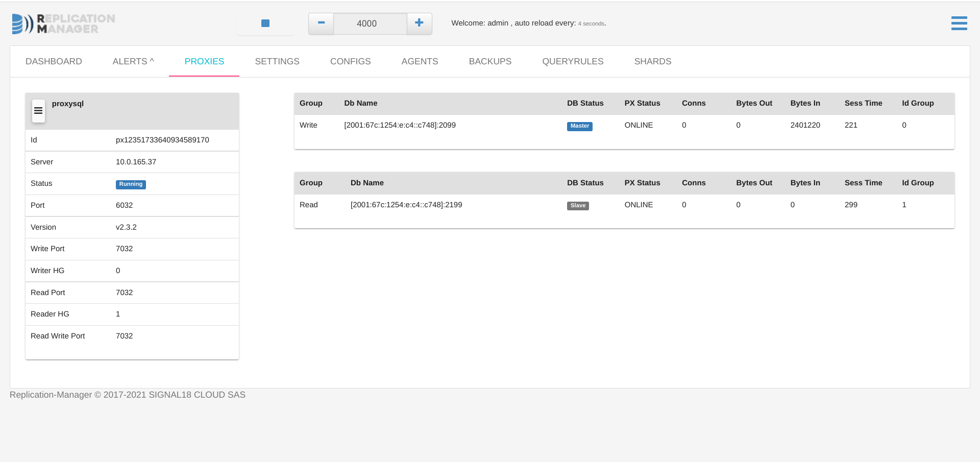Click the Running status badge
Screen dimensions: 980x462
[131, 184]
